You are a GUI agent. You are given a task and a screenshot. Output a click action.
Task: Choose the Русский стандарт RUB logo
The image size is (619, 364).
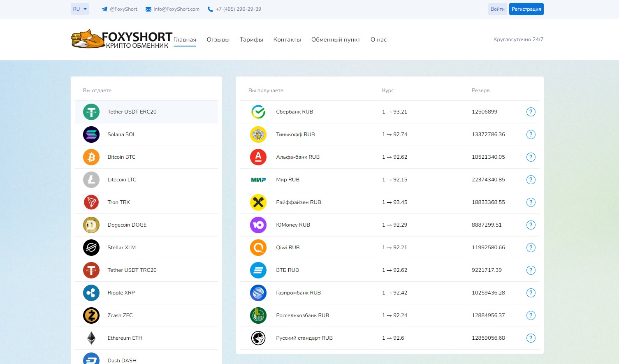coord(258,338)
